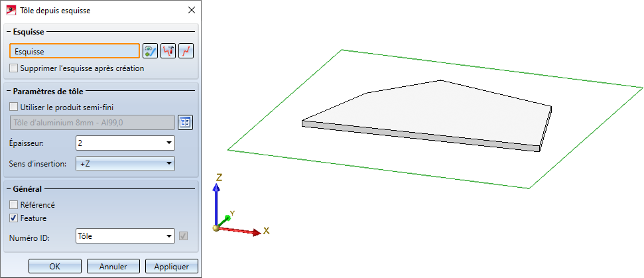Click the X axis label of the triad
The width and height of the screenshot is (644, 278).
coord(266,231)
